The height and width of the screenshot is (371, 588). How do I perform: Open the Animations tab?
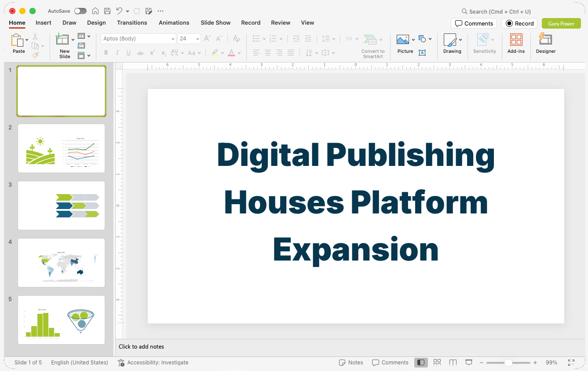point(174,22)
